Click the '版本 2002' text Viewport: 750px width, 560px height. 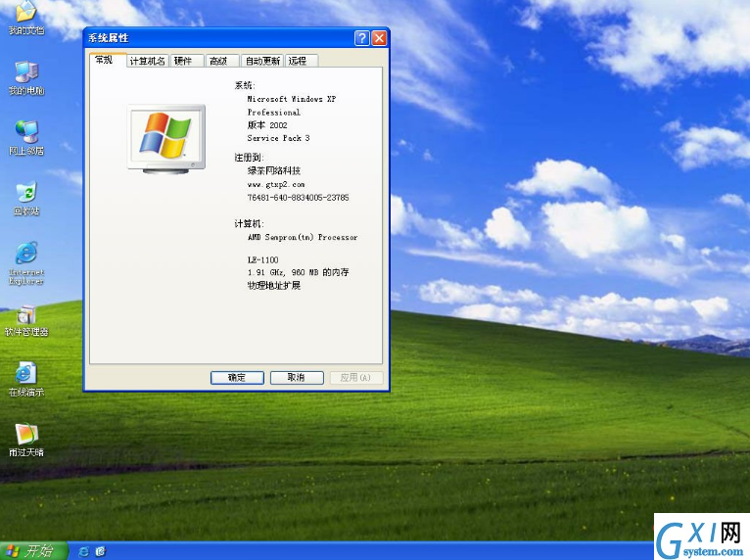point(267,125)
